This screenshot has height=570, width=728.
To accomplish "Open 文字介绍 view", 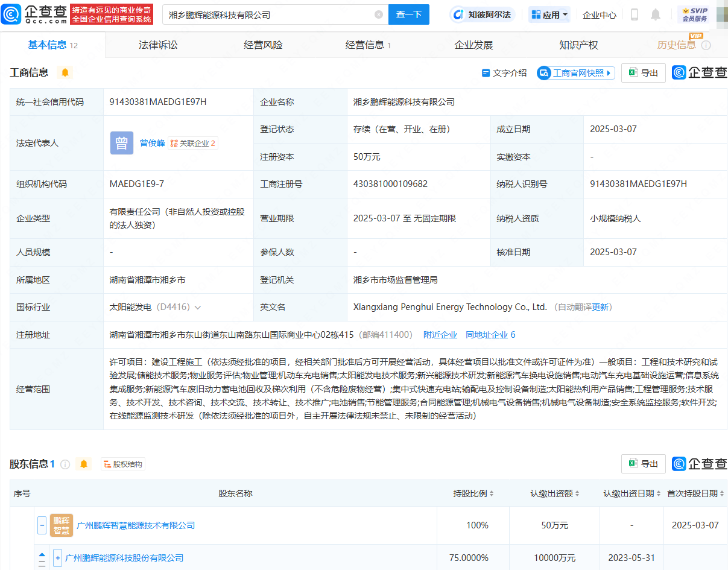I will point(504,73).
